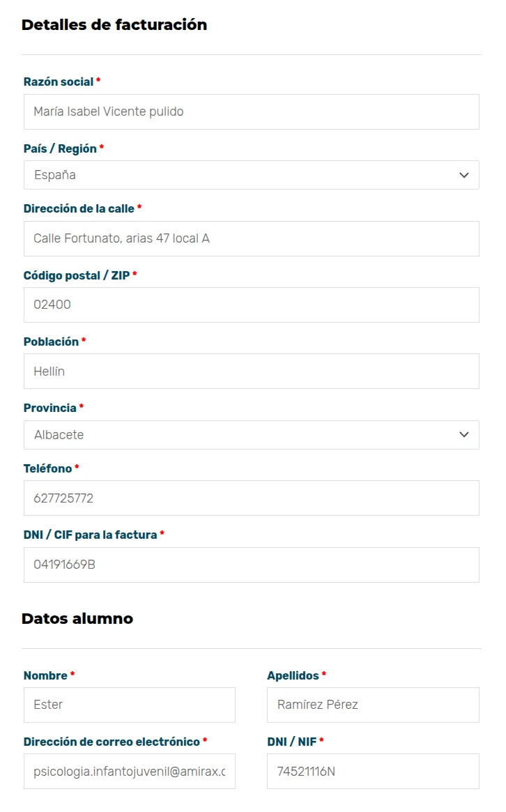Select the Dirección de correo electrónico field

130,772
